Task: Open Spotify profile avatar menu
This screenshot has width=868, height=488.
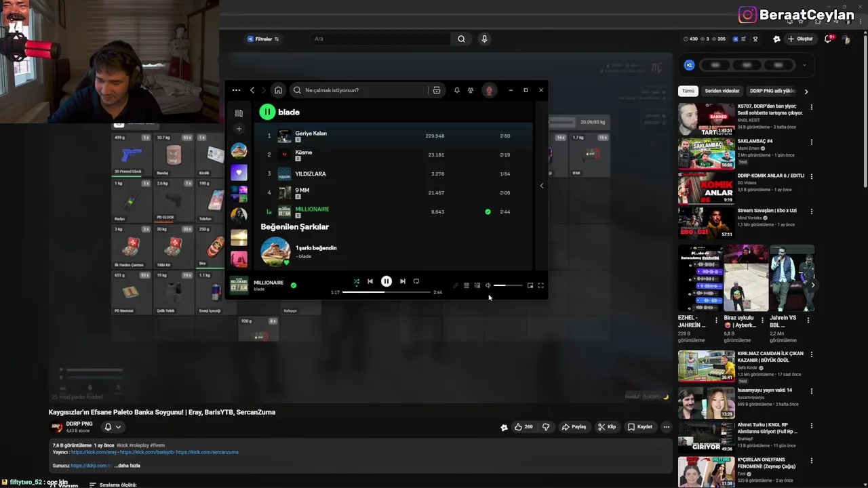Action: click(x=489, y=90)
